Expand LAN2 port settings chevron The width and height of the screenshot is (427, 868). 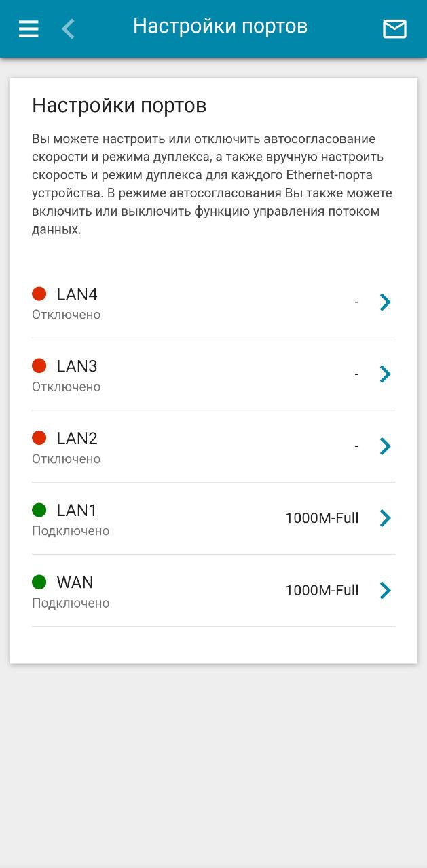(385, 446)
